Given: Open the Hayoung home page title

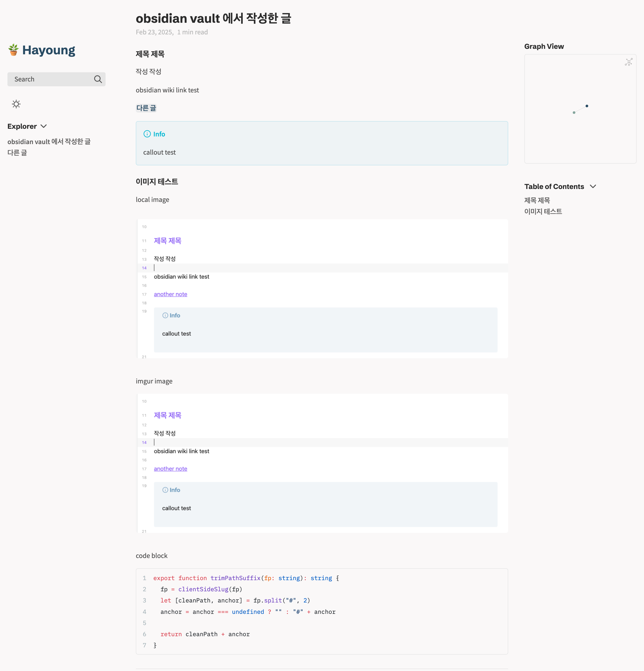Looking at the screenshot, I should coord(49,50).
